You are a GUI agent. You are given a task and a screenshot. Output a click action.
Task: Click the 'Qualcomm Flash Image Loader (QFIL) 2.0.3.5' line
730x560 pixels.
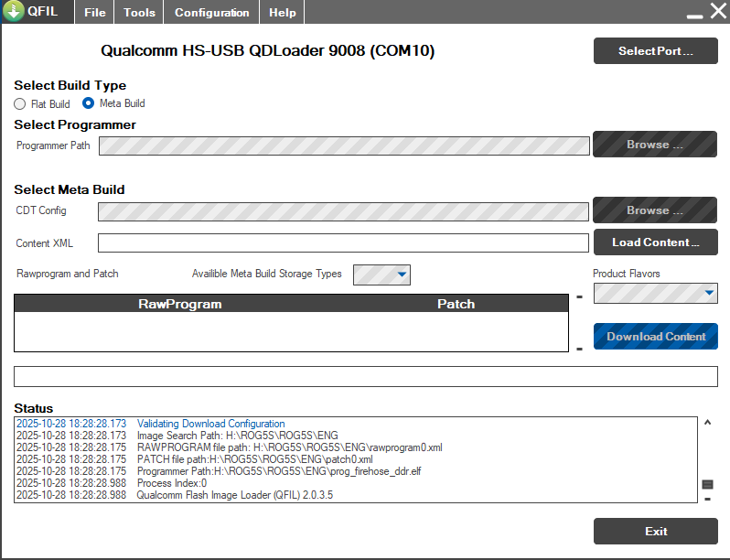(175, 495)
